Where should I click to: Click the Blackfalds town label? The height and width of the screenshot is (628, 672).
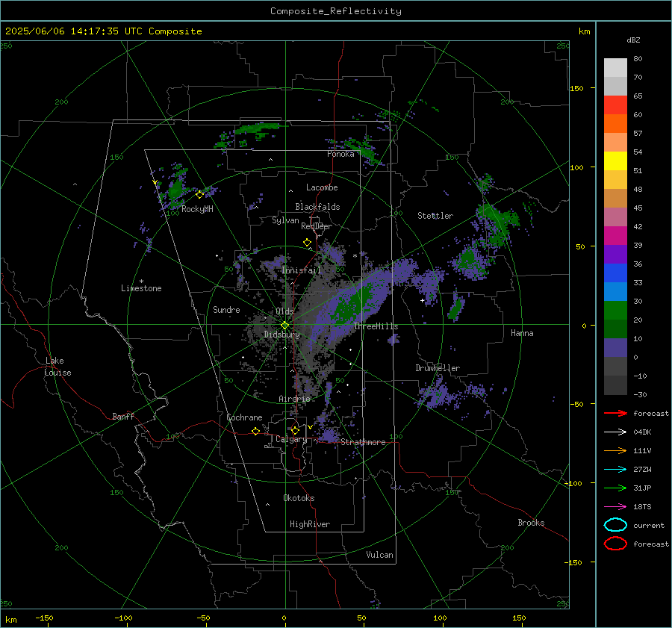click(x=317, y=207)
